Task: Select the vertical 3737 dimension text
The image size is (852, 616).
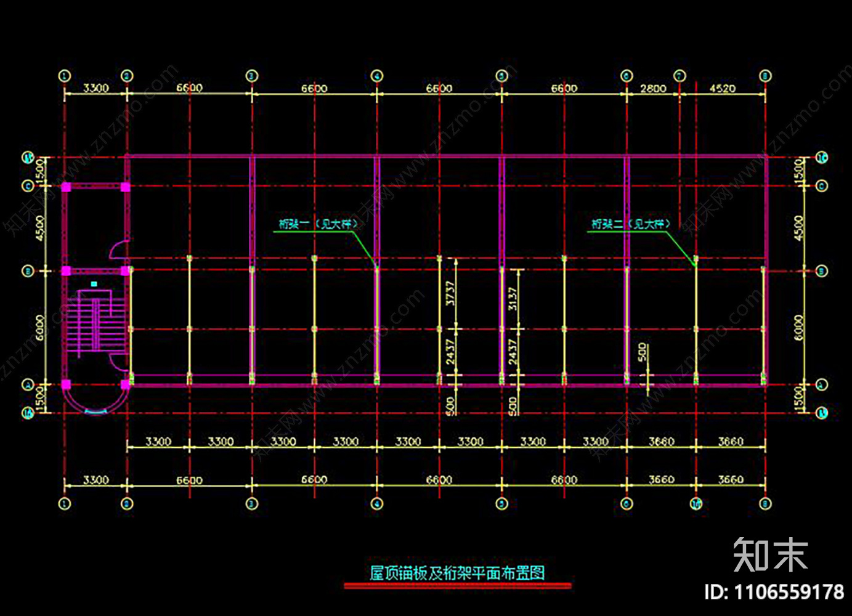Action: tap(450, 293)
